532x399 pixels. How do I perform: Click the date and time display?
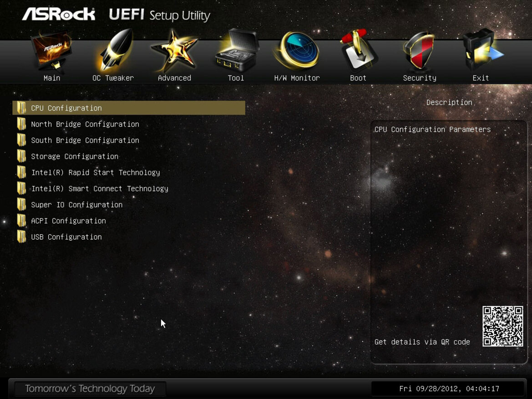449,389
